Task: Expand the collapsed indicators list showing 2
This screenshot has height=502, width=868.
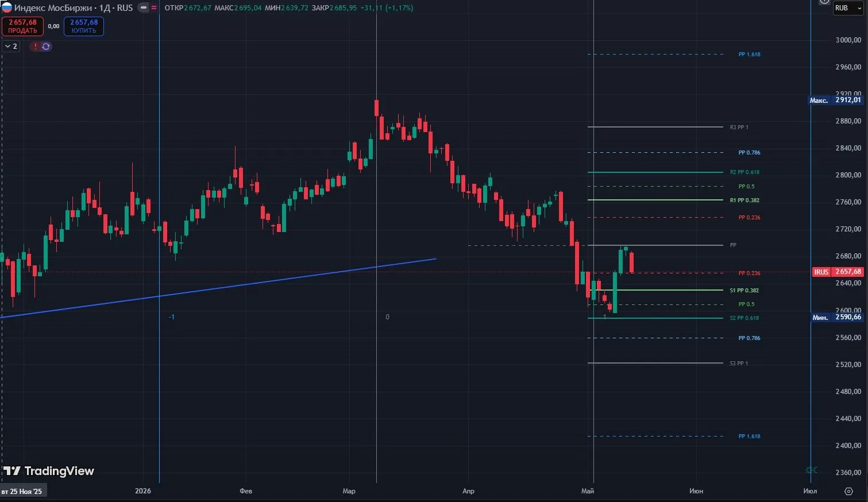Action: pyautogui.click(x=11, y=47)
